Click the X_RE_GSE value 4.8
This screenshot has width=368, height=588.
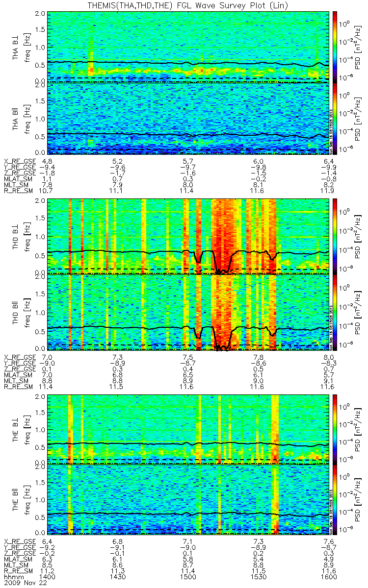tap(47, 161)
